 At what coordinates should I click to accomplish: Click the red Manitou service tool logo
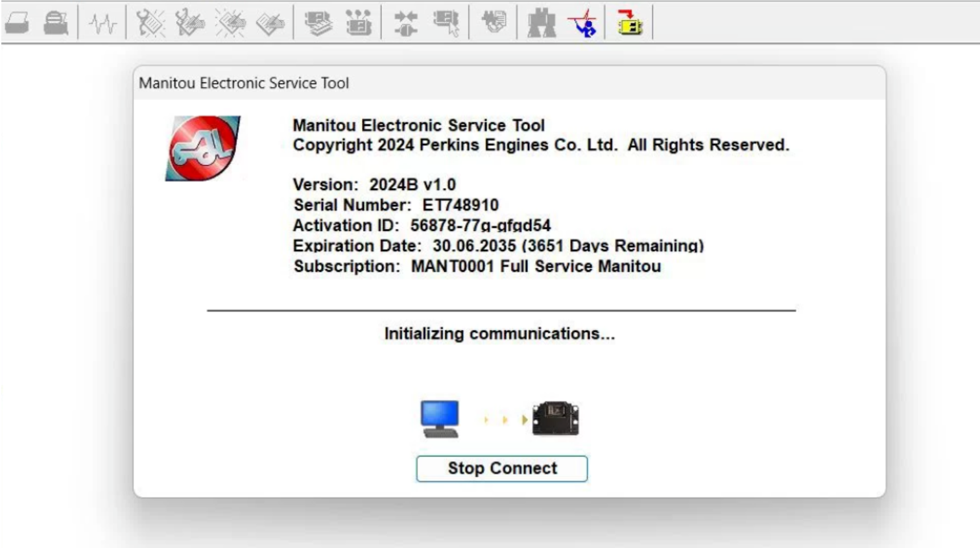(203, 148)
